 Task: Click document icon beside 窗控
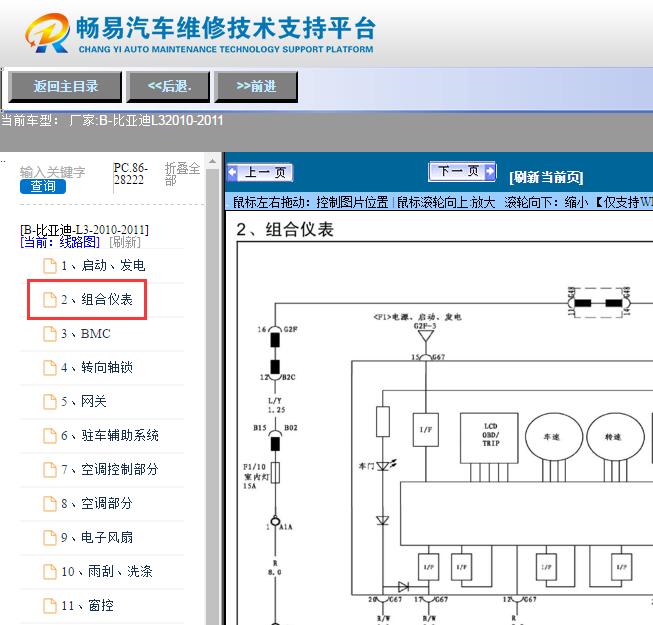tap(50, 606)
